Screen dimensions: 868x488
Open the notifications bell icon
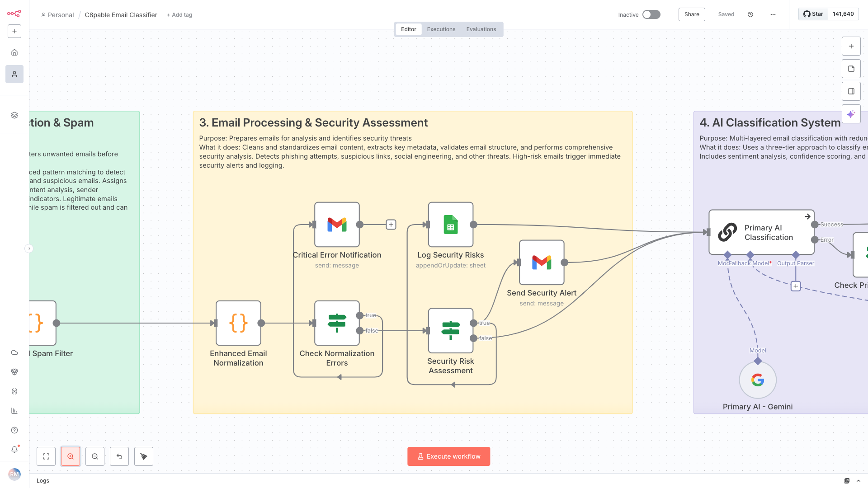[x=14, y=450]
